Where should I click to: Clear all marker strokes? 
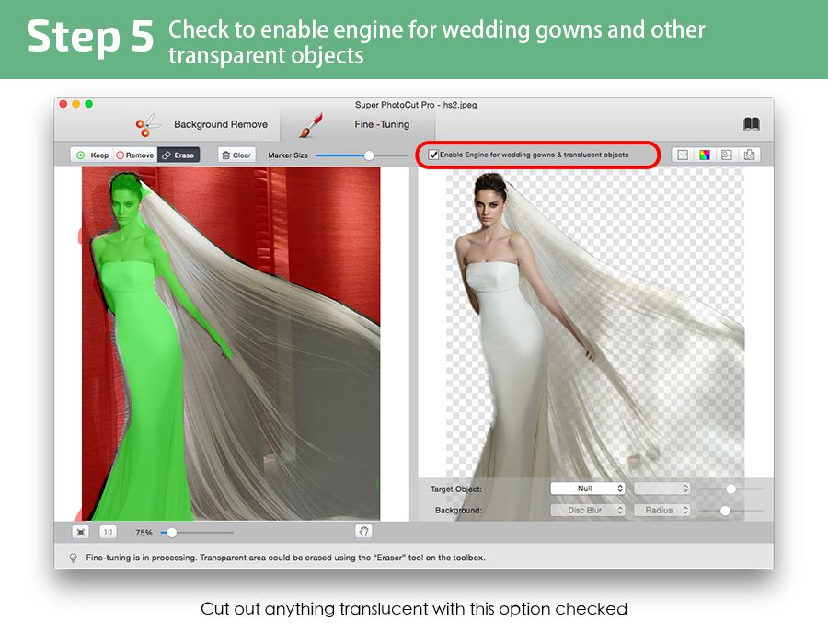pos(235,155)
